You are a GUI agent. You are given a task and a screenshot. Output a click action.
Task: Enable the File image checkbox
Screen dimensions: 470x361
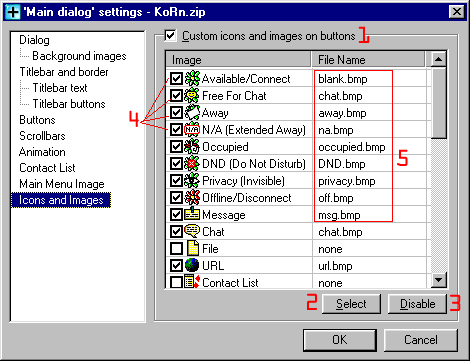[176, 249]
